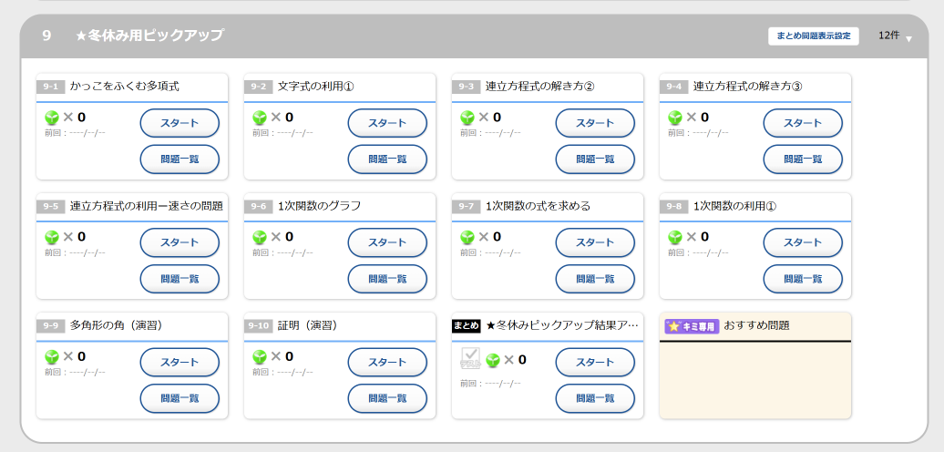Start the ★冬休みピックアップ結果 summary test
Viewport: 944px width, 452px height.
(595, 362)
